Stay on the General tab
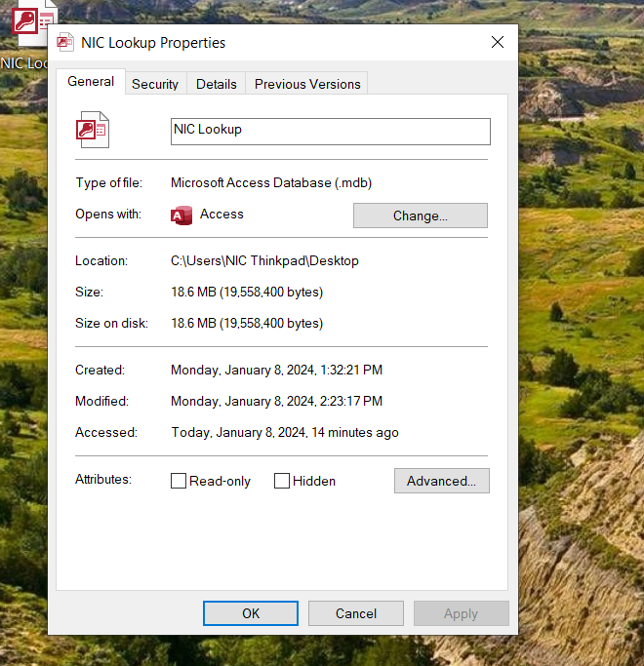Viewport: 644px width, 666px height. point(91,81)
